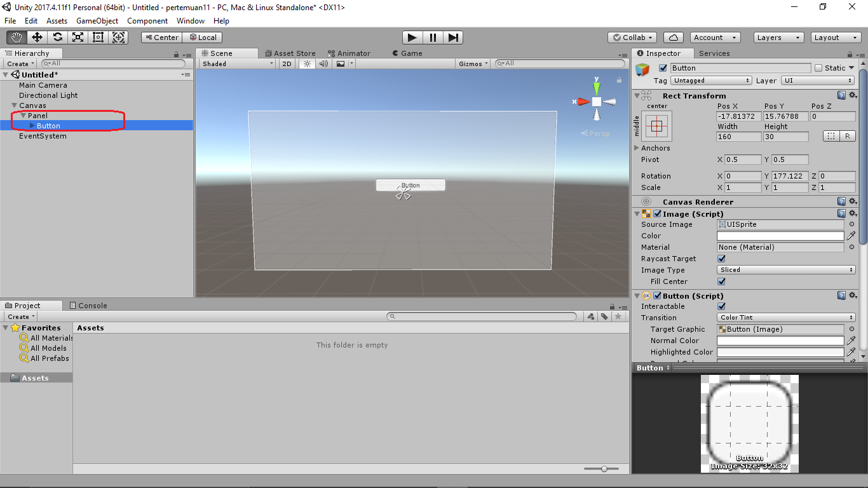Open the GameObject menu
Image resolution: width=868 pixels, height=488 pixels.
(97, 21)
